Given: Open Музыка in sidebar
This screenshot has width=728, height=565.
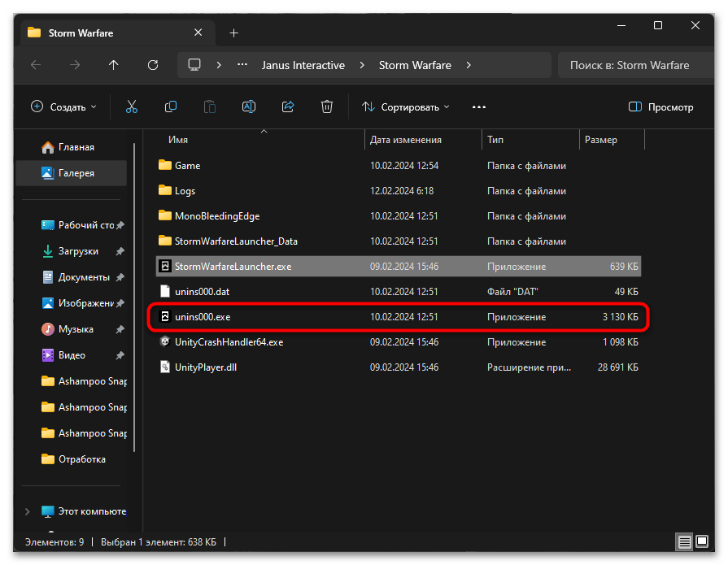Looking at the screenshot, I should point(68,329).
